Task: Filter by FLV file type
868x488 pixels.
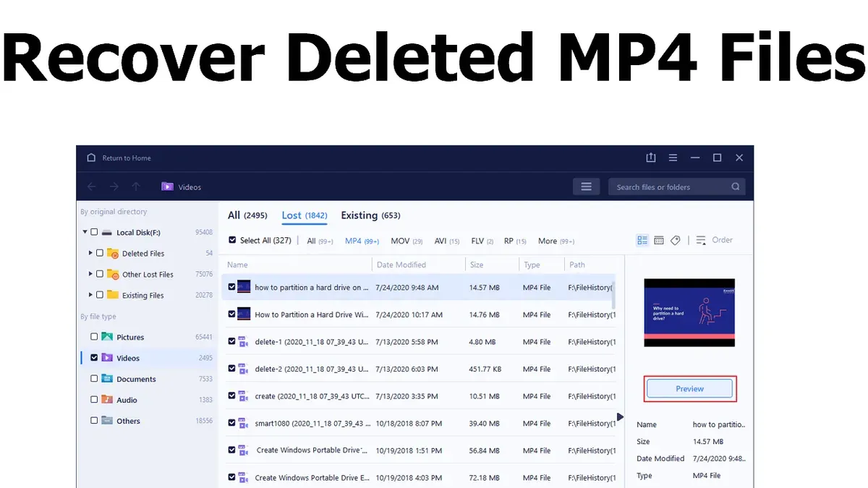Action: (482, 241)
